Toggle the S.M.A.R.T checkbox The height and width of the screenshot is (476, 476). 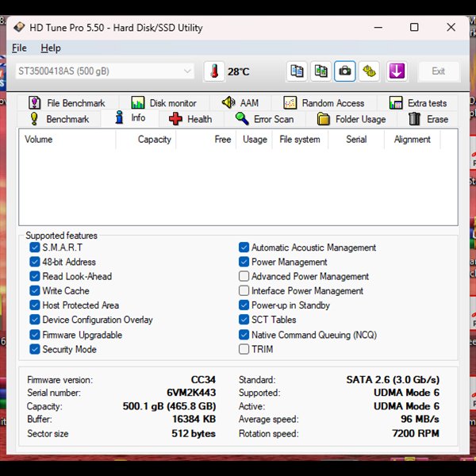pyautogui.click(x=35, y=248)
